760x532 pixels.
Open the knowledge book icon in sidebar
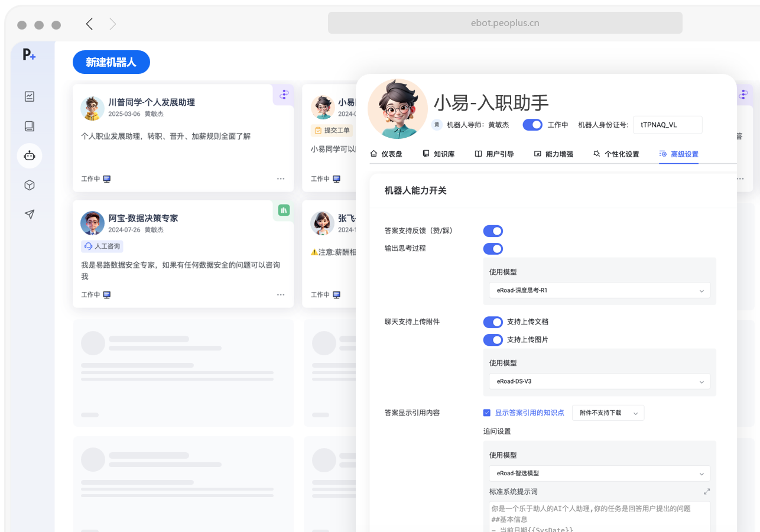click(30, 126)
